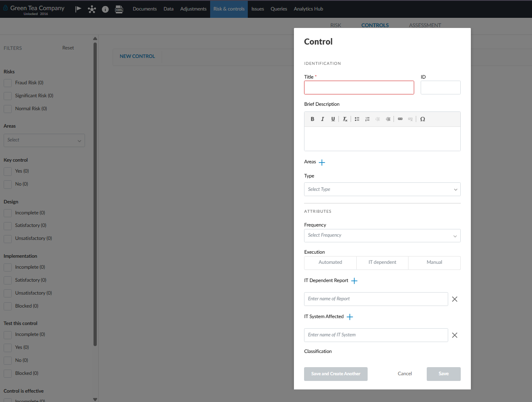532x402 pixels.
Task: Click the Enter name of Report field
Action: (x=376, y=299)
